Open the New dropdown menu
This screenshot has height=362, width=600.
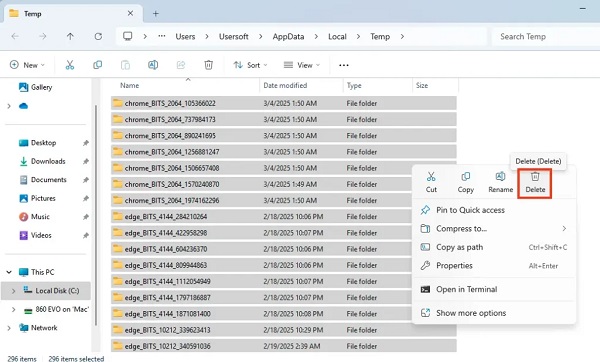[x=27, y=65]
